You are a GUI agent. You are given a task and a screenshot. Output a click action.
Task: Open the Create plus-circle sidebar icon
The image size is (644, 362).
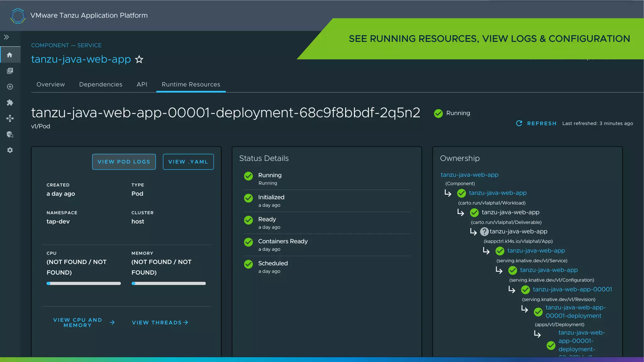pos(10,87)
